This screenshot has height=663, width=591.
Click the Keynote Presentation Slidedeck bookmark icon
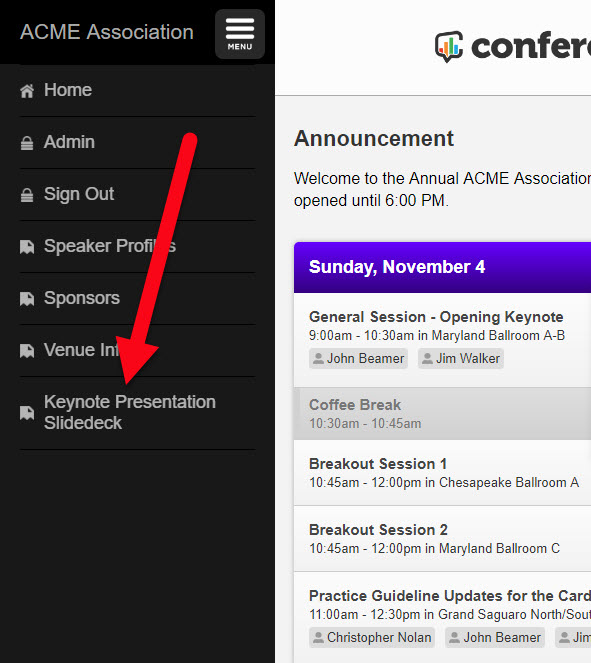27,413
